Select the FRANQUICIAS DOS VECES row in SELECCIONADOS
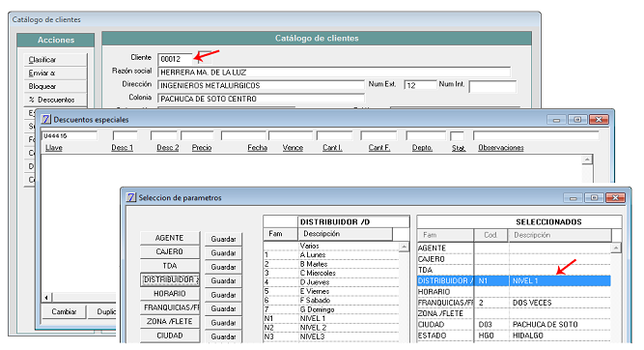 point(514,303)
